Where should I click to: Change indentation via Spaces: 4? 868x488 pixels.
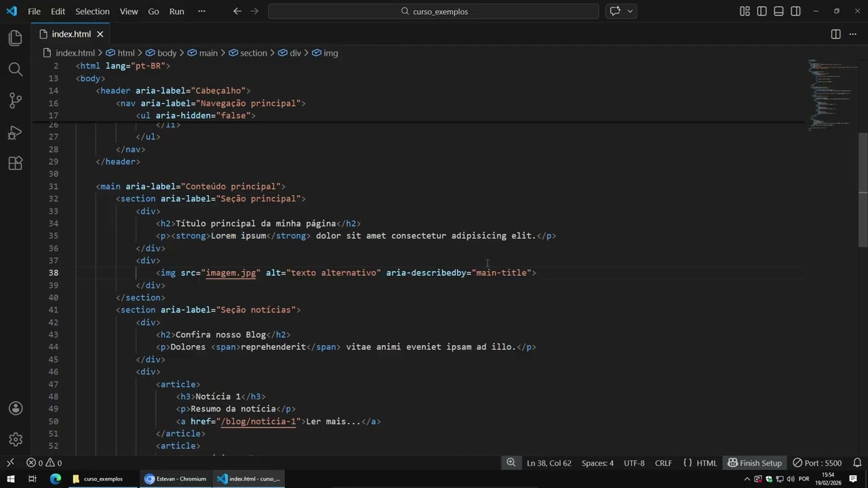pyautogui.click(x=597, y=463)
